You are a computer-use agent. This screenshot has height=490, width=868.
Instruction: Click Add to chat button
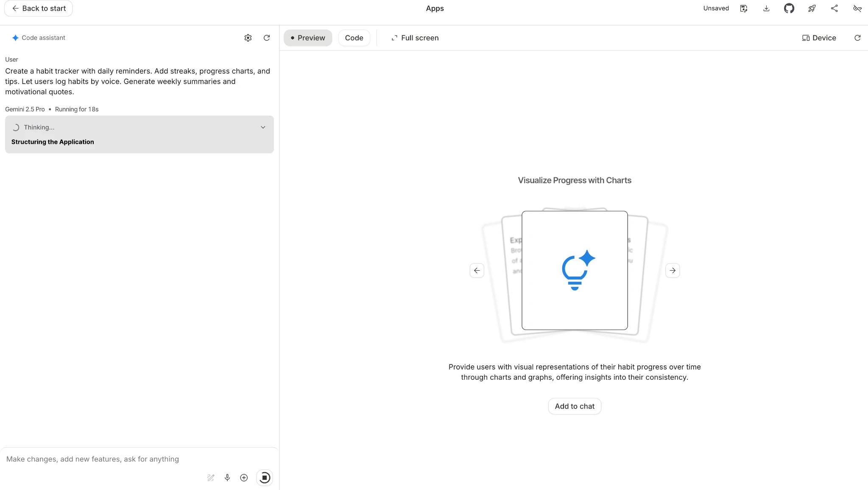coord(574,406)
